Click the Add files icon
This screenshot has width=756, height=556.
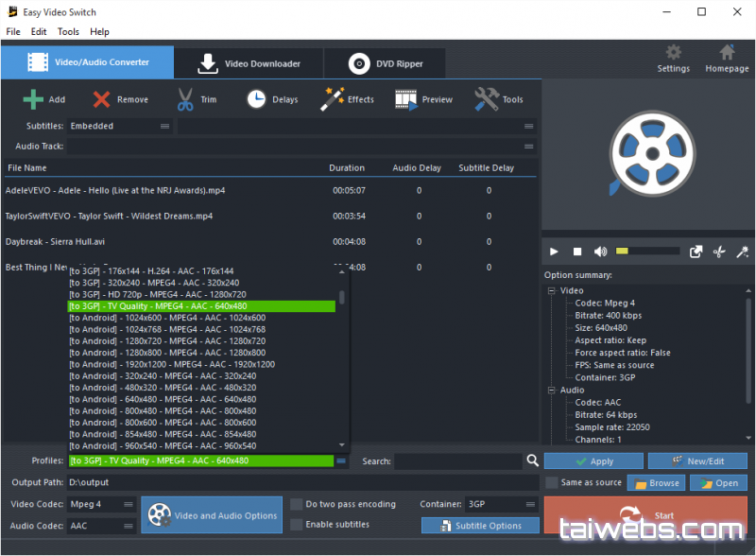pyautogui.click(x=34, y=99)
